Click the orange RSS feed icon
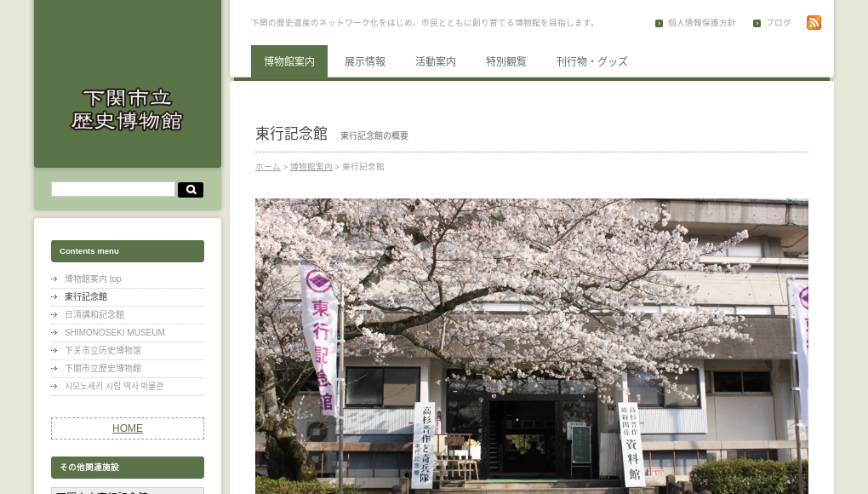This screenshot has width=868, height=494. click(814, 22)
